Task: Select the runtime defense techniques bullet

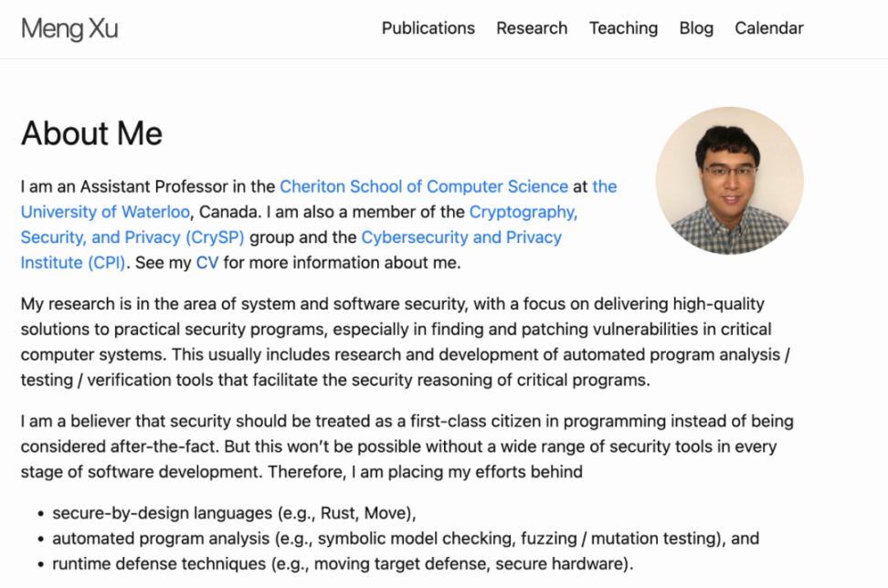Action: (x=343, y=563)
